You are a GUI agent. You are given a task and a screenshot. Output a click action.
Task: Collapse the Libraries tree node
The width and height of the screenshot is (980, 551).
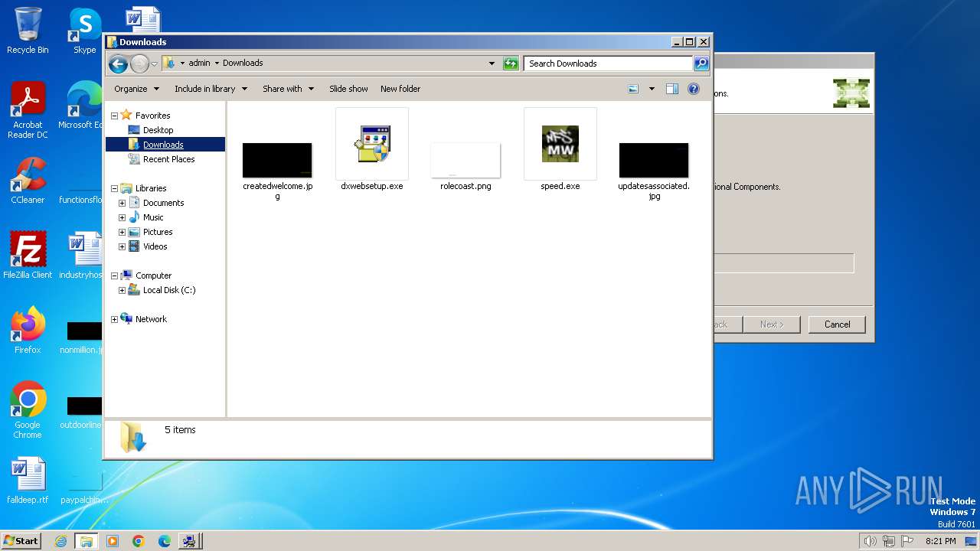point(115,188)
